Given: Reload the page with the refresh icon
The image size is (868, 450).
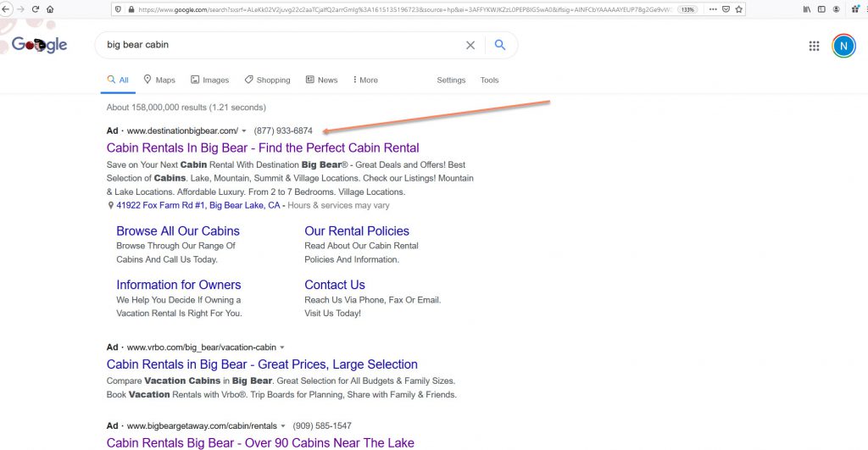Looking at the screenshot, I should tap(36, 9).
